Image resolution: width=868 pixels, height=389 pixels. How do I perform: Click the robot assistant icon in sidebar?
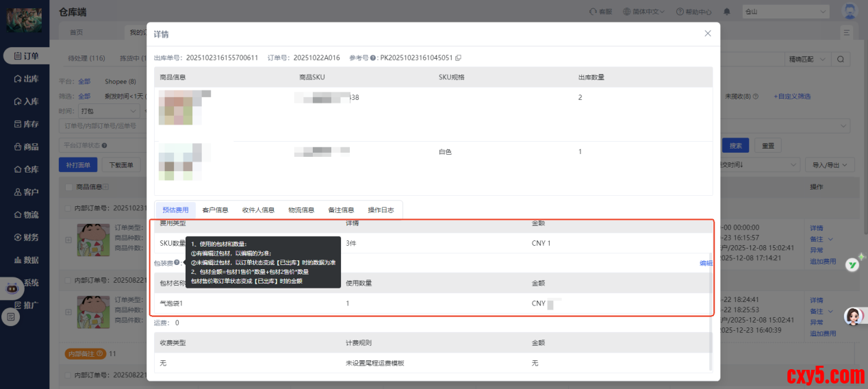click(11, 288)
